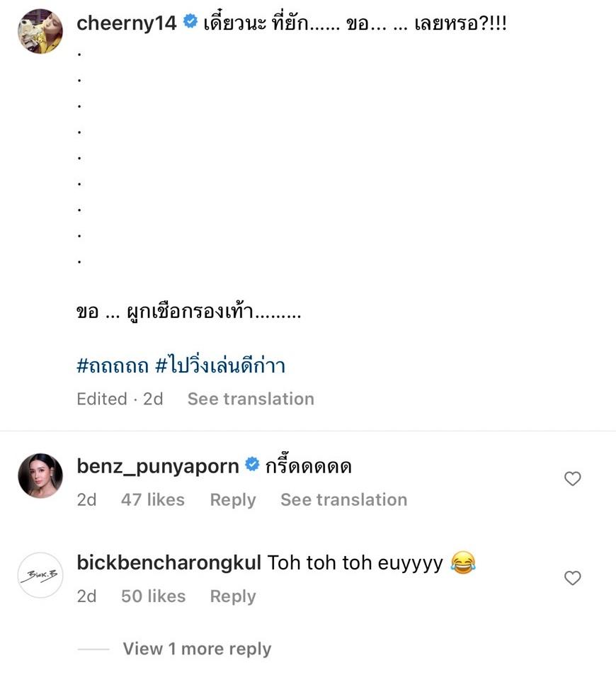Tap benz_punyaporn's avatar photo
This screenshot has height=680, width=616.
point(40,476)
